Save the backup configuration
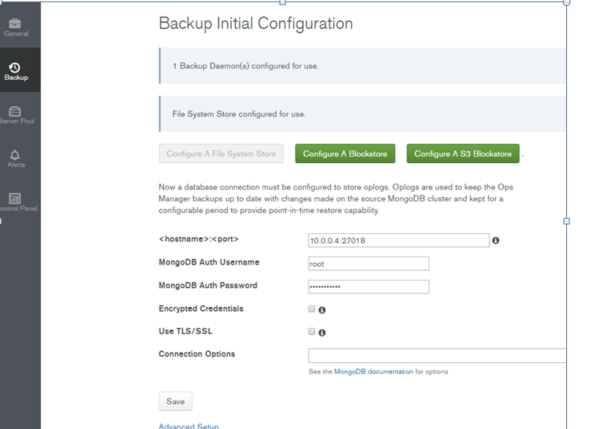Viewport: 589px width, 429px height. pyautogui.click(x=175, y=402)
